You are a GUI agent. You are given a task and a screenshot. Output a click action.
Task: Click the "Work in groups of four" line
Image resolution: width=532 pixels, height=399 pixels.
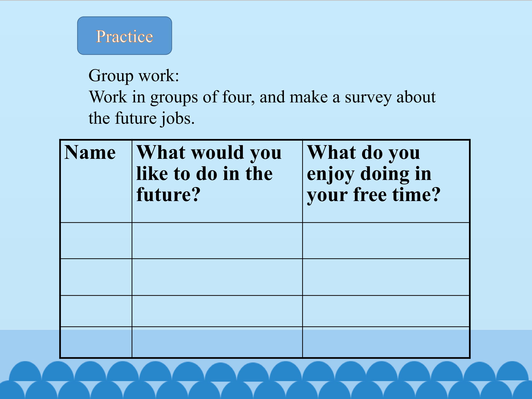tap(262, 97)
